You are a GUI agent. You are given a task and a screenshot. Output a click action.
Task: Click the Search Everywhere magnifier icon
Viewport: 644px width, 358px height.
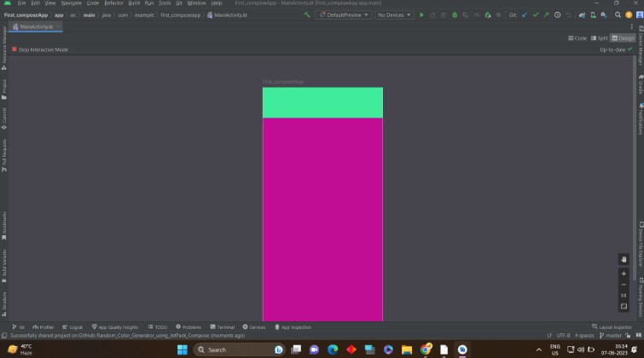[618, 14]
